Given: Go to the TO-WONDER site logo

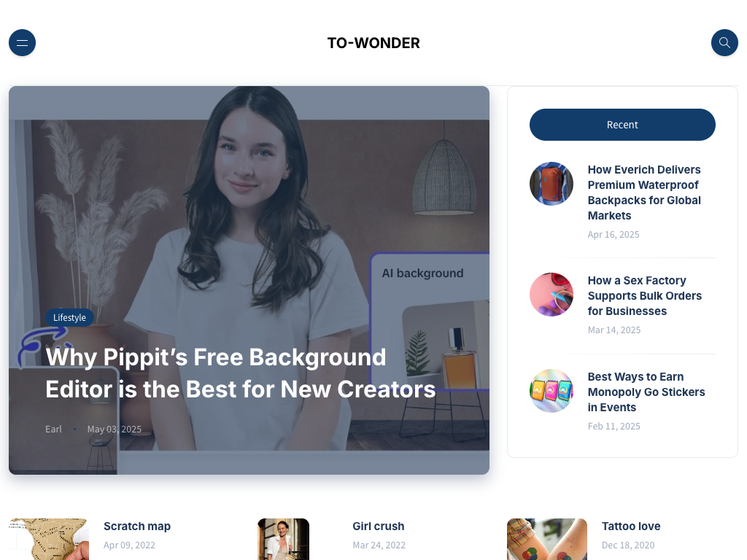Looking at the screenshot, I should tap(373, 43).
